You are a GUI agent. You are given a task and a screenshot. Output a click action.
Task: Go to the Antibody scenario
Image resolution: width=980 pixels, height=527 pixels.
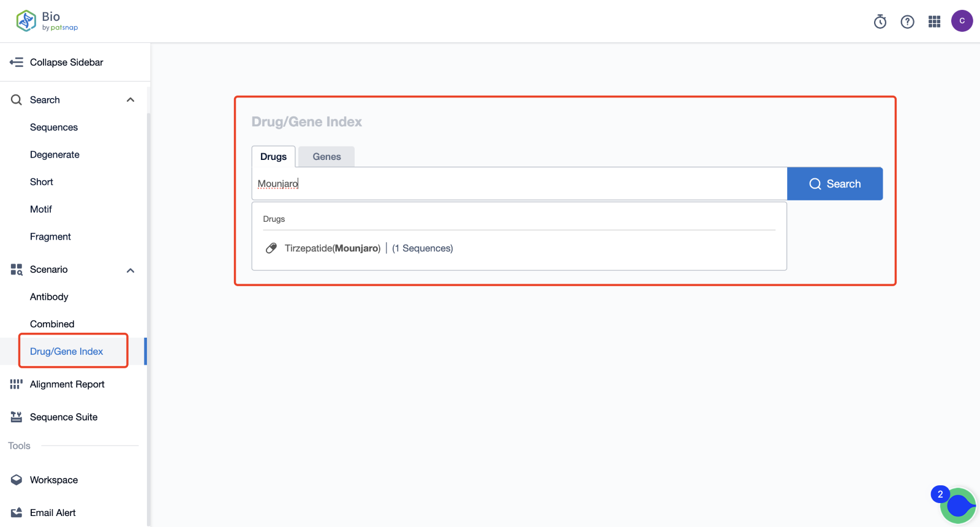(49, 297)
